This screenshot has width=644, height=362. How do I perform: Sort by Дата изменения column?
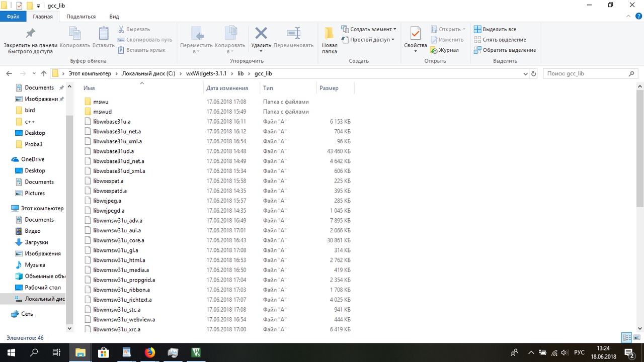(227, 88)
